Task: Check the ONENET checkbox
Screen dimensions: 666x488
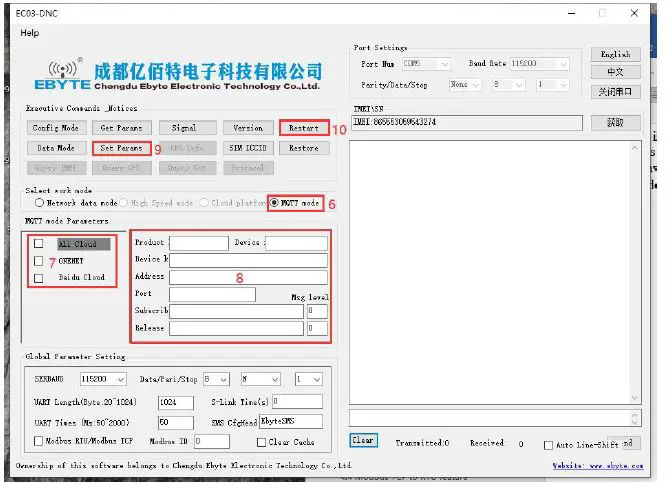Action: [x=39, y=261]
